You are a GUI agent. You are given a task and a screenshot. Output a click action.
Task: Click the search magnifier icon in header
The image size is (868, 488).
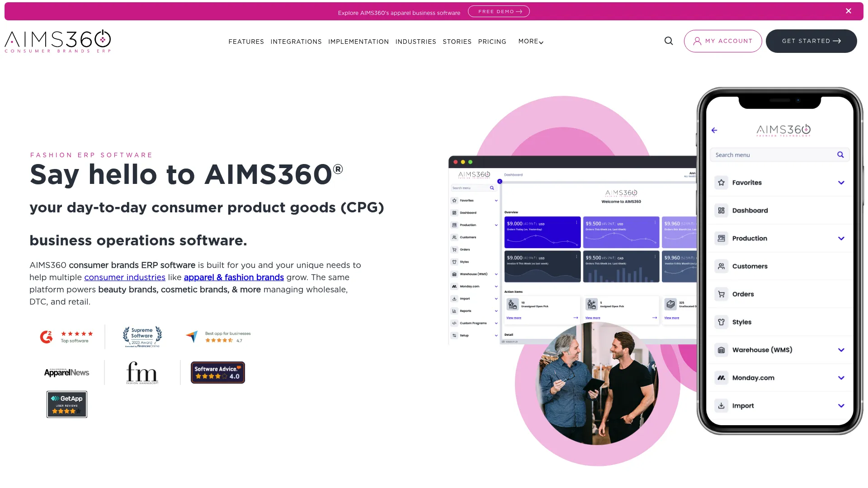point(669,41)
